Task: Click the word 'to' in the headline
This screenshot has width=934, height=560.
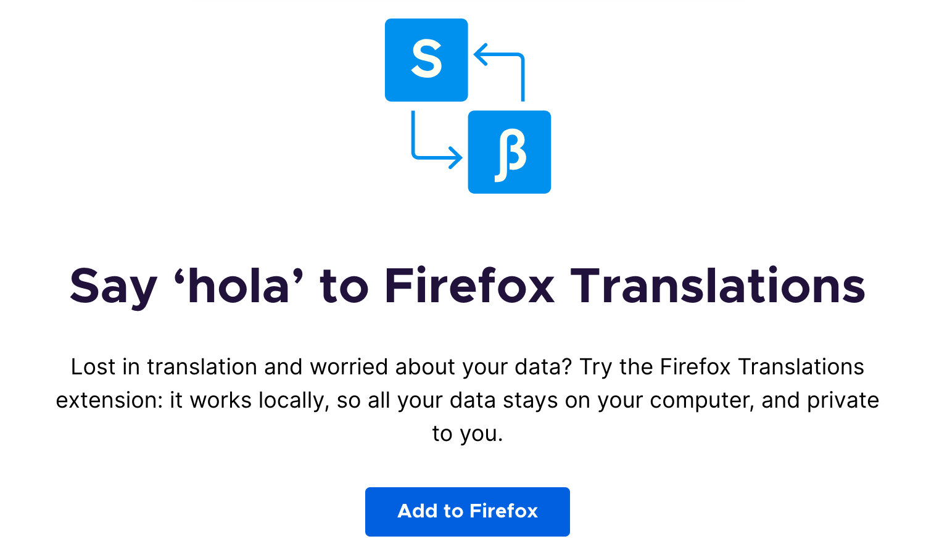Action: coord(344,286)
